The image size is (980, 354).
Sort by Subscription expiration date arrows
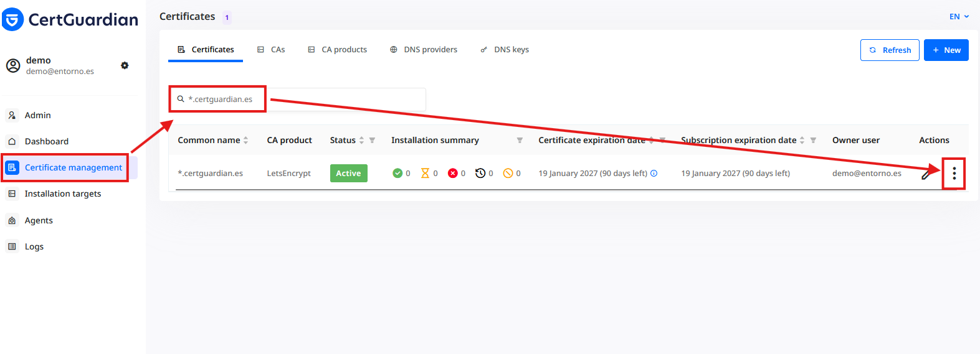tap(802, 140)
